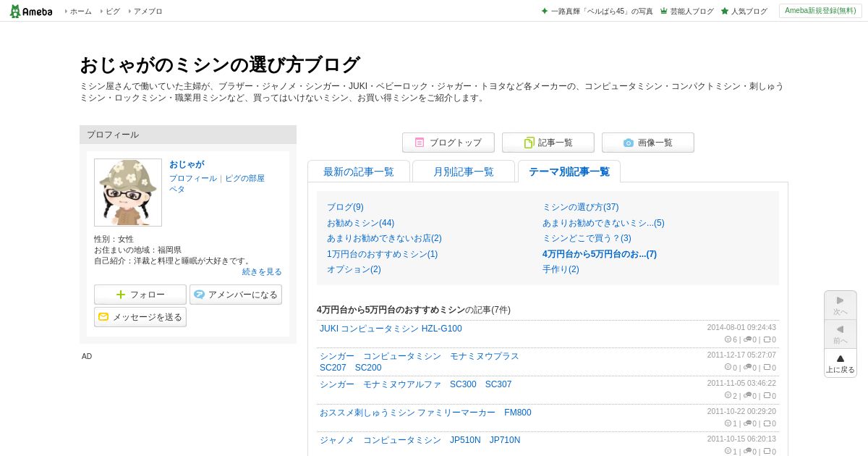Click 前へ previous arrow side button

(x=841, y=334)
